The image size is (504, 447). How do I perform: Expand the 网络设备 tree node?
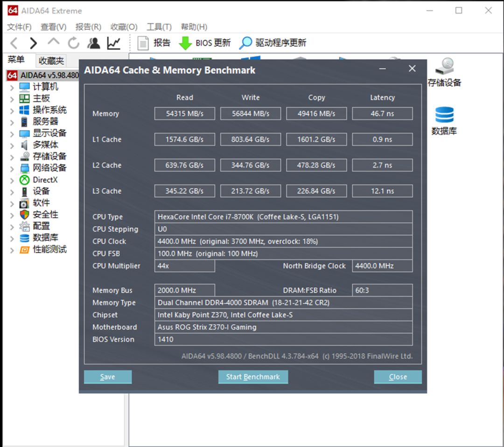coord(12,169)
